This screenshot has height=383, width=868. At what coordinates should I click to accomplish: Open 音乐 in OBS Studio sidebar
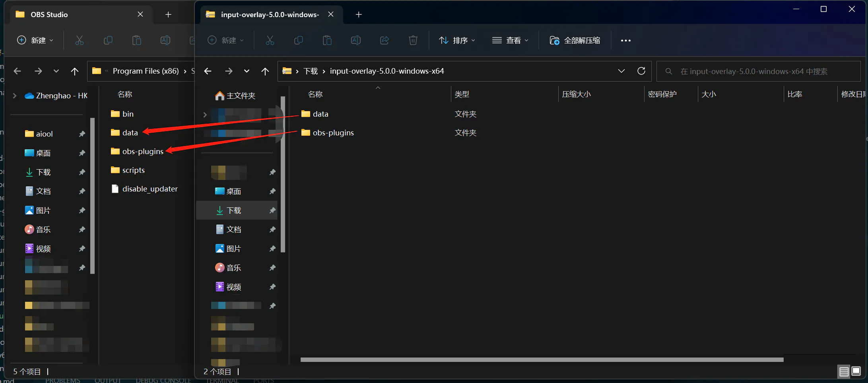(38, 229)
